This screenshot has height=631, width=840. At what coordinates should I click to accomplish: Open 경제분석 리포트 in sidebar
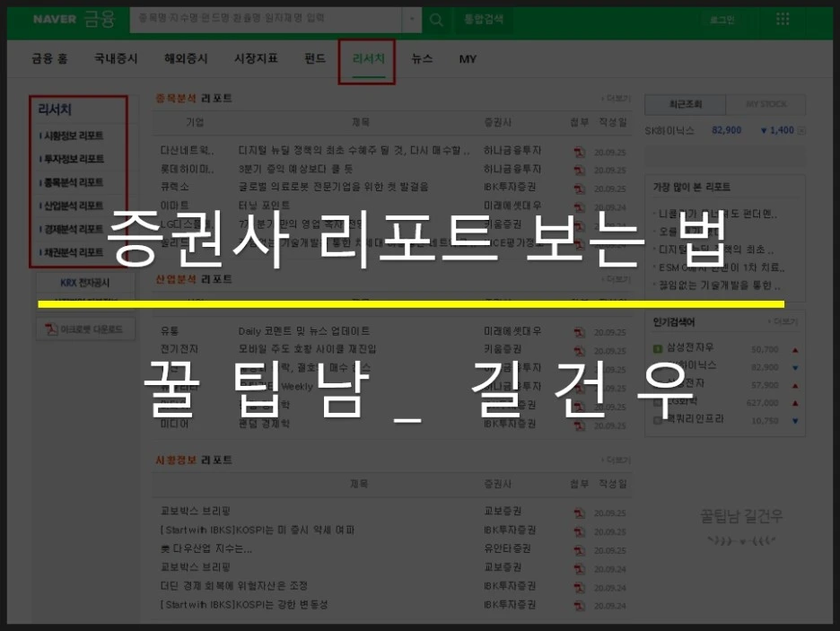(x=74, y=229)
